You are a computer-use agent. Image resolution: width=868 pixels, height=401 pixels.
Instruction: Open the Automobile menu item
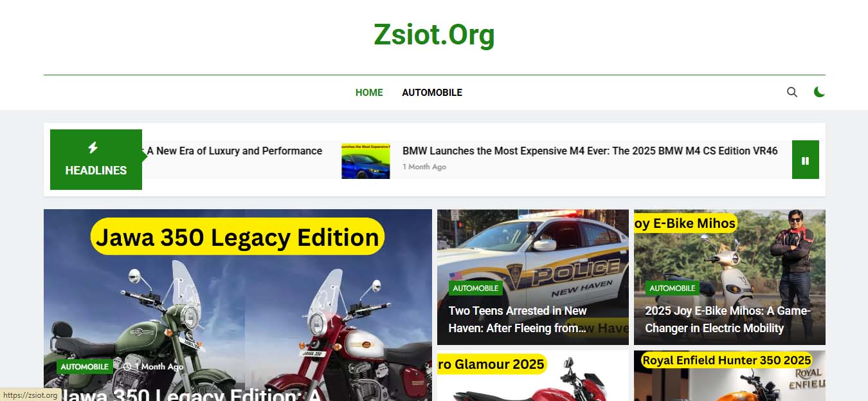432,93
